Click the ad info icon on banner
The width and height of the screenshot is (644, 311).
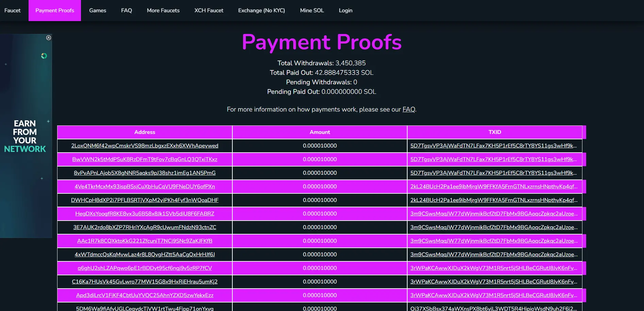(49, 38)
